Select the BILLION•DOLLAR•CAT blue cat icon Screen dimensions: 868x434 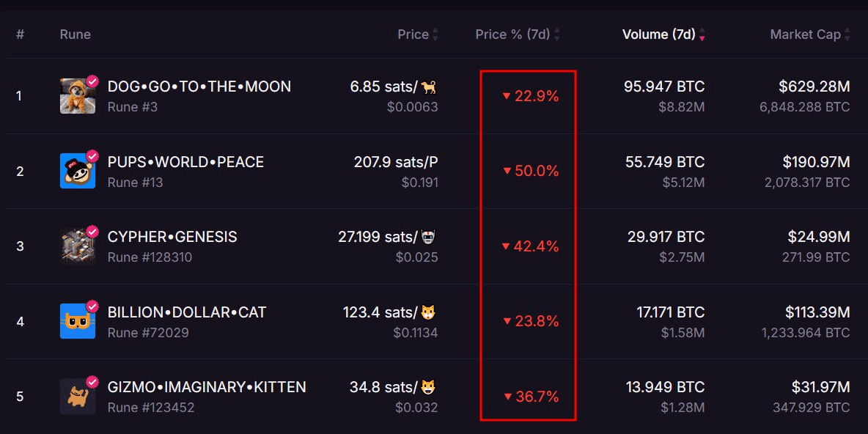78,321
